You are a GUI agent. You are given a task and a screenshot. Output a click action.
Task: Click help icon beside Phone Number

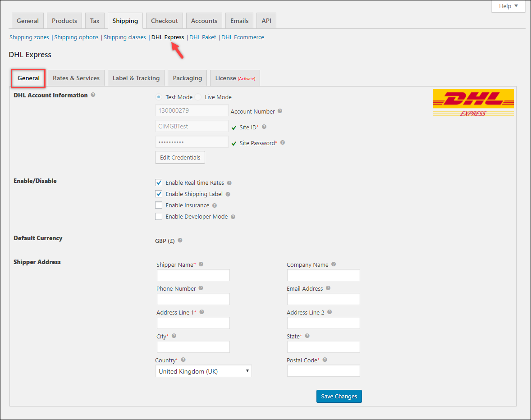click(201, 288)
